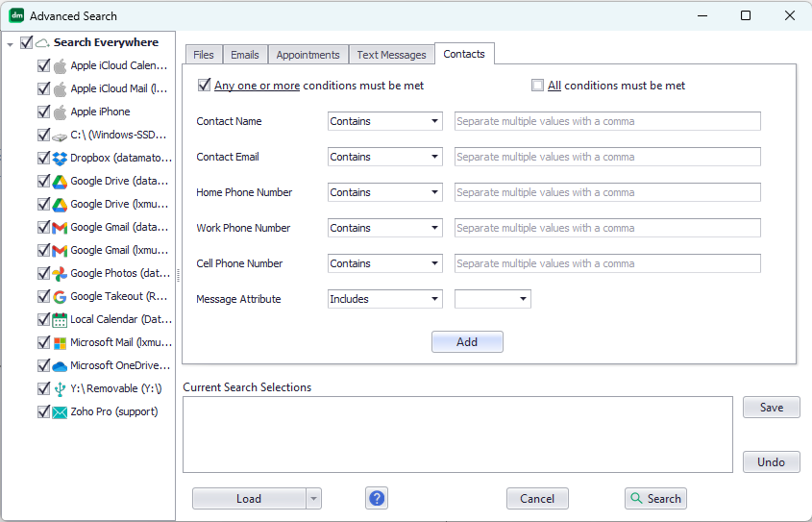Click the Contact Email value field
Viewport: 812px width, 522px height.
click(x=607, y=157)
